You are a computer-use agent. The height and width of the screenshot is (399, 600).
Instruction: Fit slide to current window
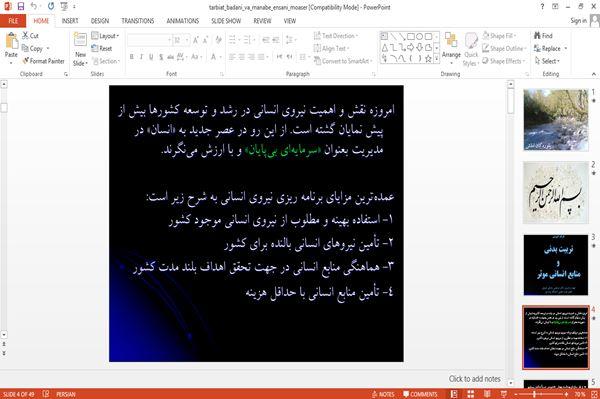pos(595,394)
